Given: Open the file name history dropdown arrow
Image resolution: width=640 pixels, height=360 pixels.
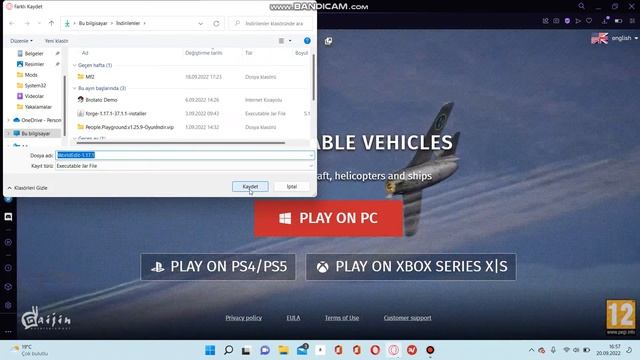Looking at the screenshot, I should (311, 155).
